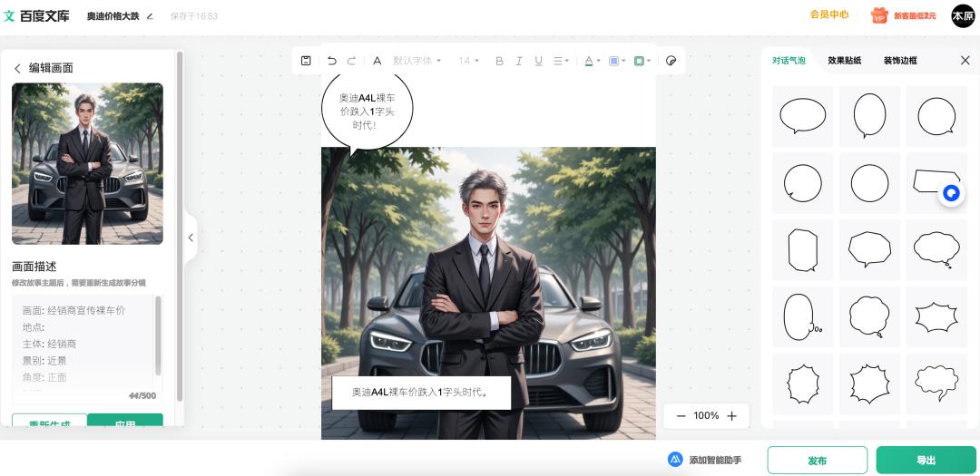Toggle bold formatting
This screenshot has width=980, height=476.
(x=499, y=61)
